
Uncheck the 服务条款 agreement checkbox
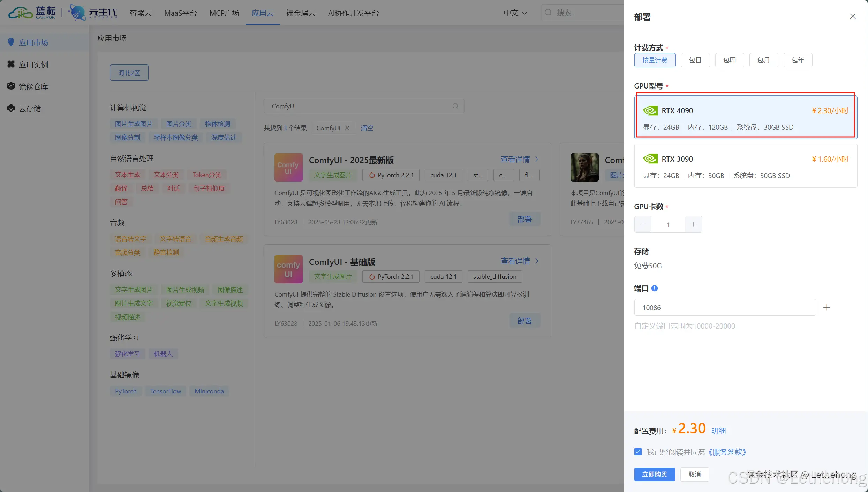point(638,451)
